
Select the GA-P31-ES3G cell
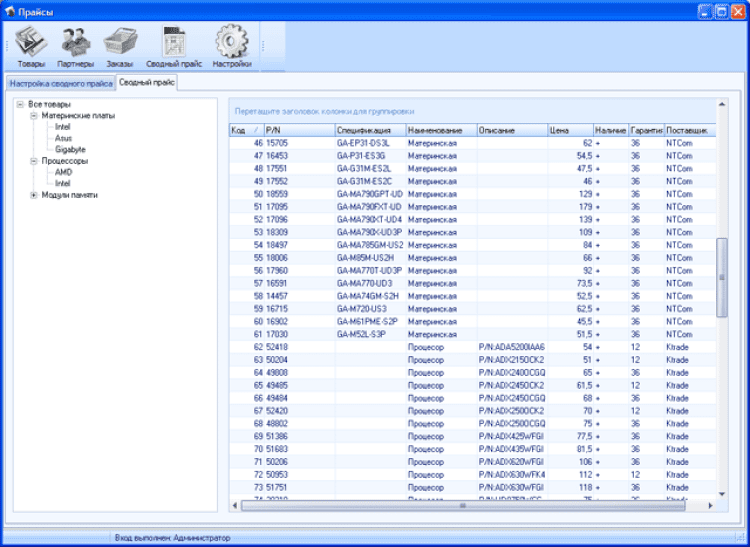coord(370,156)
